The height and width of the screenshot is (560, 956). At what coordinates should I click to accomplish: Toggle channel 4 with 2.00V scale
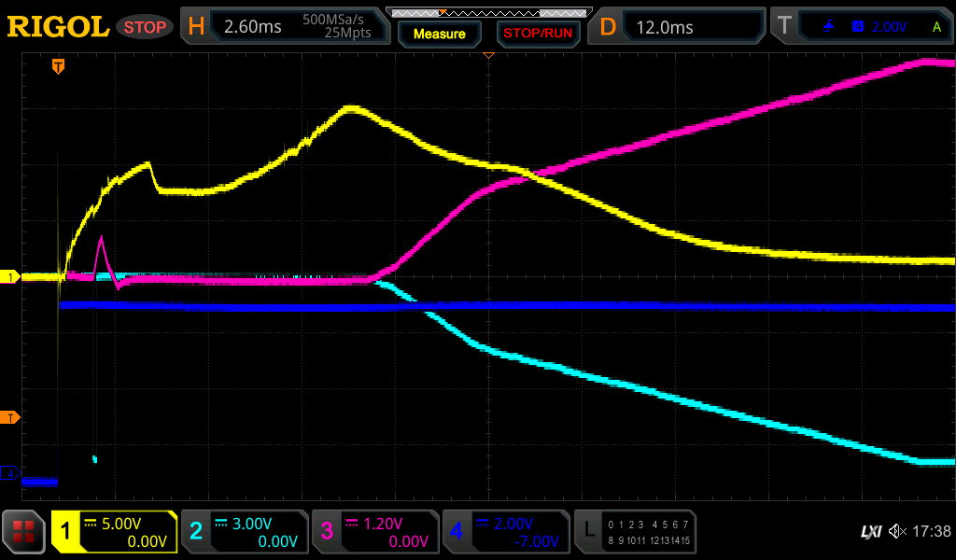point(506,532)
